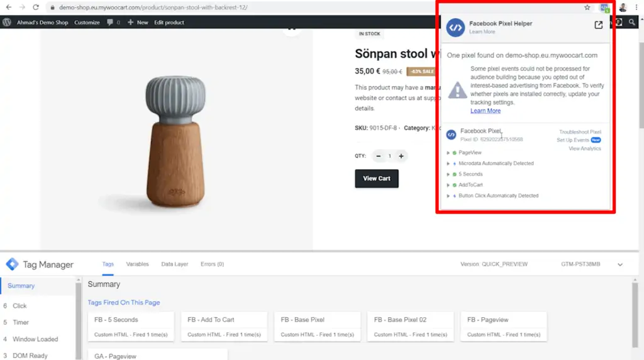Click the Google Tag Manager logo

pos(12,264)
